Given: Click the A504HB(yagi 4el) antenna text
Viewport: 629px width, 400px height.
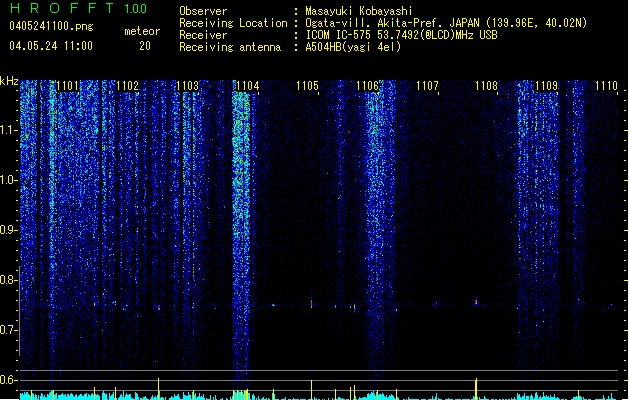Looking at the screenshot, I should coord(353,47).
